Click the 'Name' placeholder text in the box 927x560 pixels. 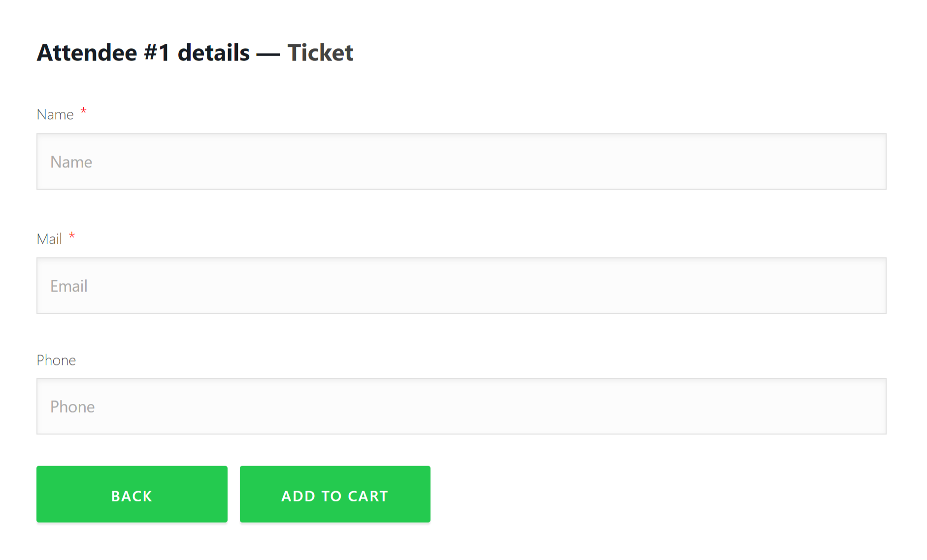[x=71, y=162]
